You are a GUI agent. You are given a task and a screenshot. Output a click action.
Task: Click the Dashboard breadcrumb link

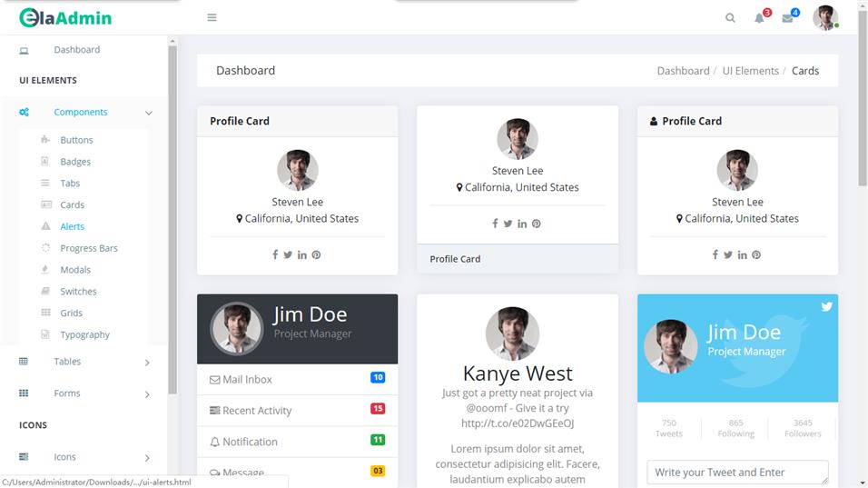pyautogui.click(x=683, y=71)
